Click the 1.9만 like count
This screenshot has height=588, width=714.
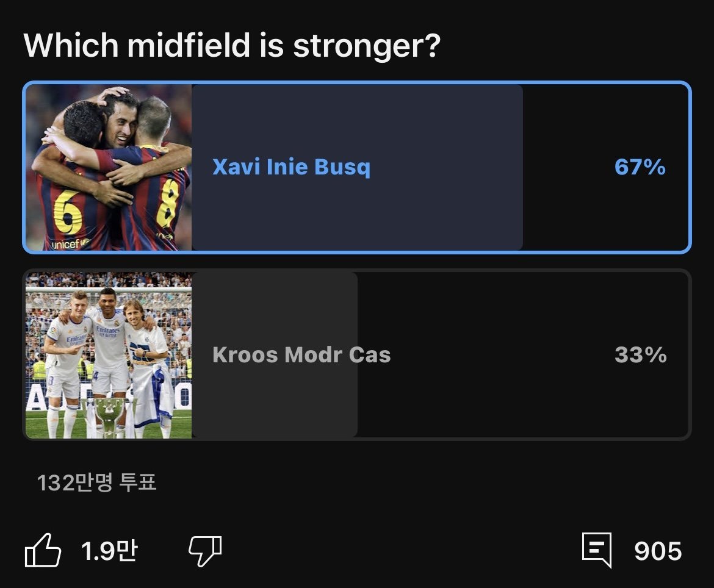coord(109,551)
